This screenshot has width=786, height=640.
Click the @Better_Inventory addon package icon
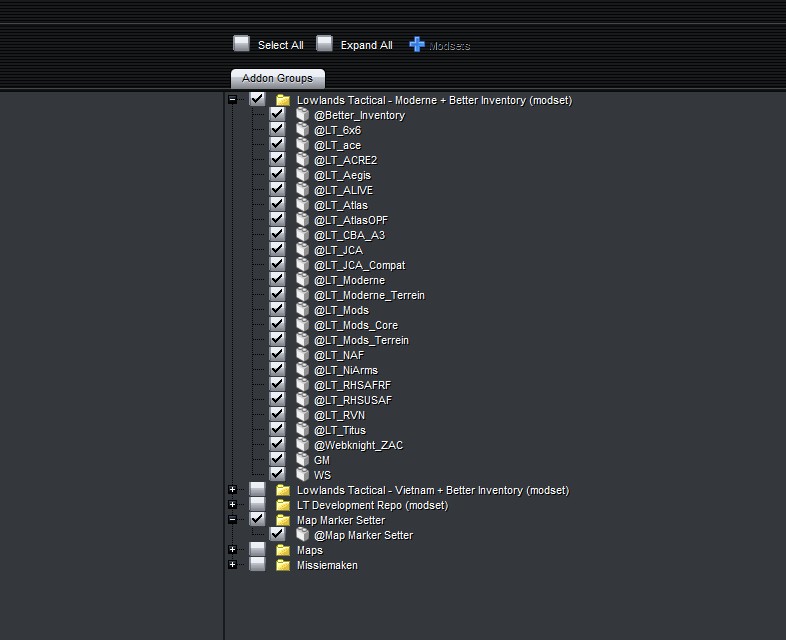pos(304,115)
